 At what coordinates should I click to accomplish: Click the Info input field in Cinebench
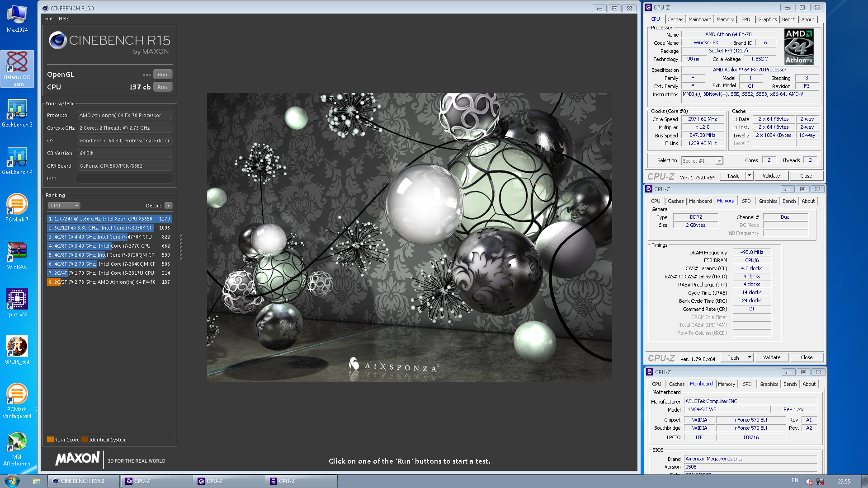pos(124,178)
